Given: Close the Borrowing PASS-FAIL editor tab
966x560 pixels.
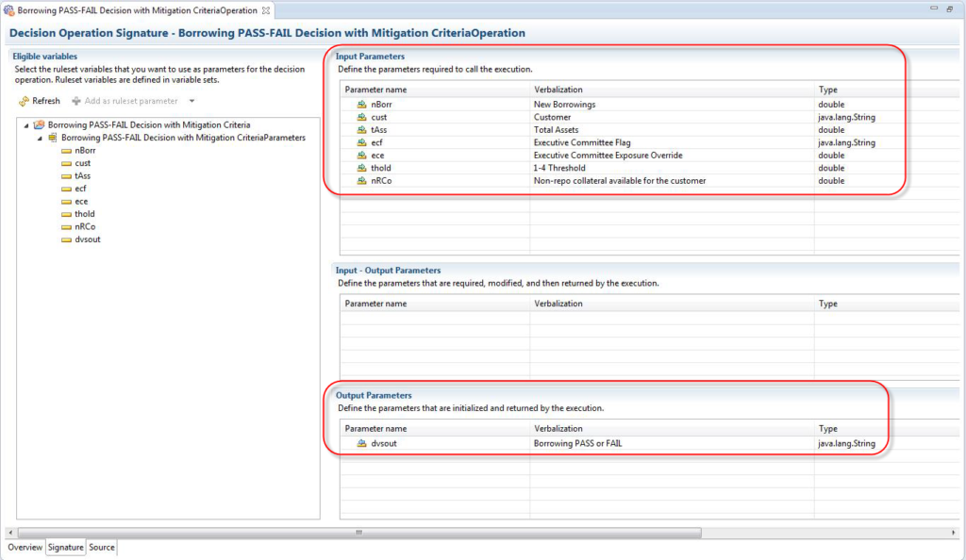Looking at the screenshot, I should tap(265, 9).
